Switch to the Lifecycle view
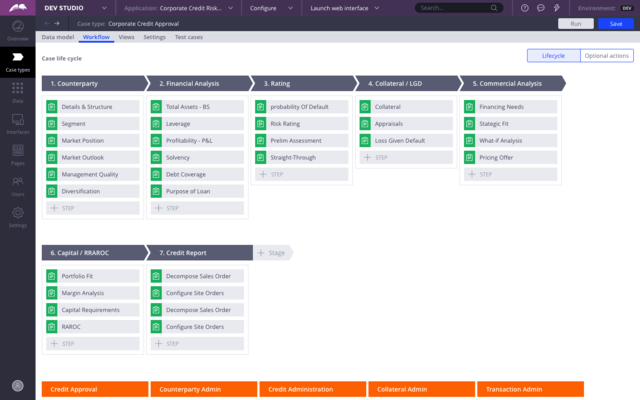Viewport: 640px width, 400px height. click(x=552, y=56)
